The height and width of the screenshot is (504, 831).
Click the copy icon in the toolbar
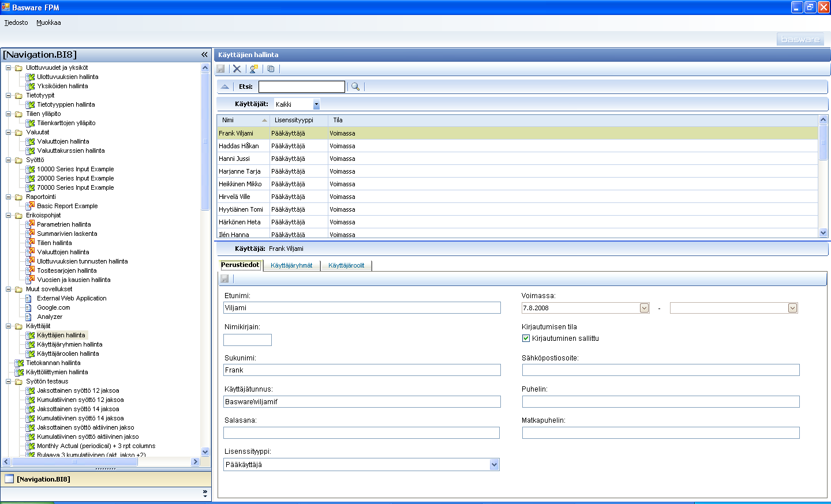(271, 69)
